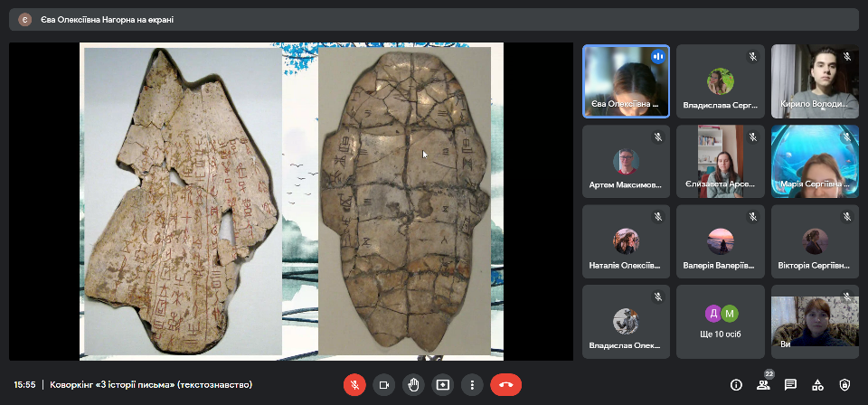This screenshot has width=868, height=405.
Task: Click the shared oracle bone presentation
Action: tap(291, 201)
